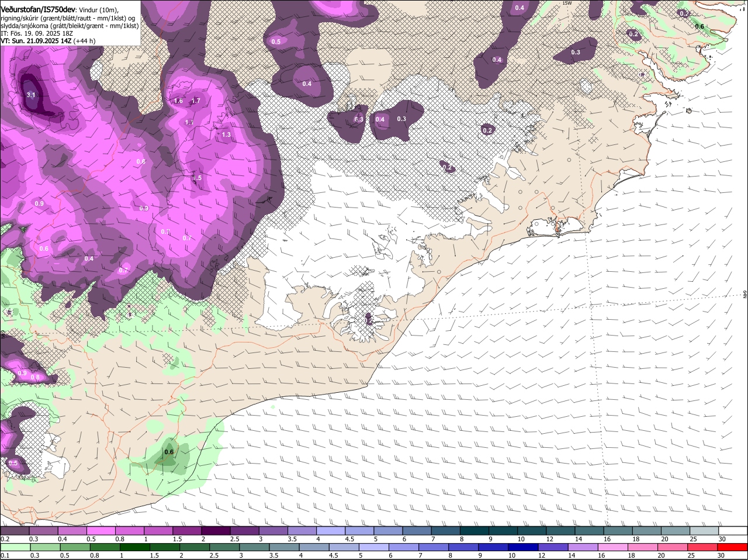Pick white upper legend swatch labeled 30

732,531
